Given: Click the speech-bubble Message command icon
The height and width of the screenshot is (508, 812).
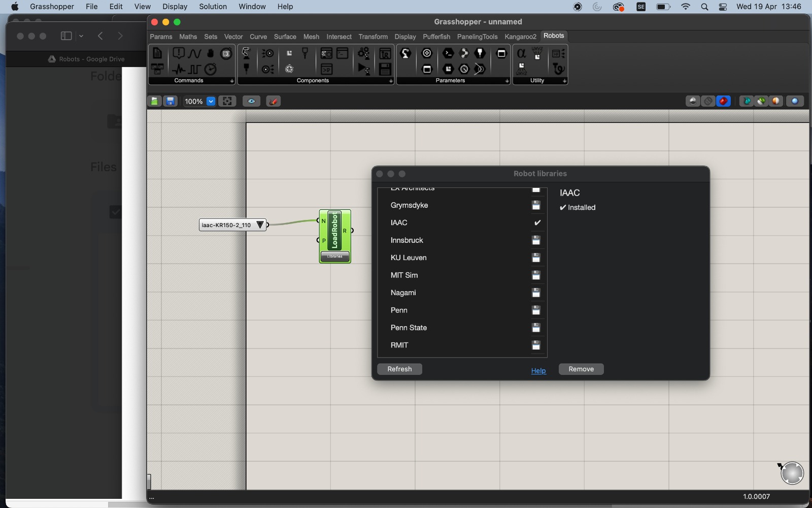Looking at the screenshot, I should 179,53.
